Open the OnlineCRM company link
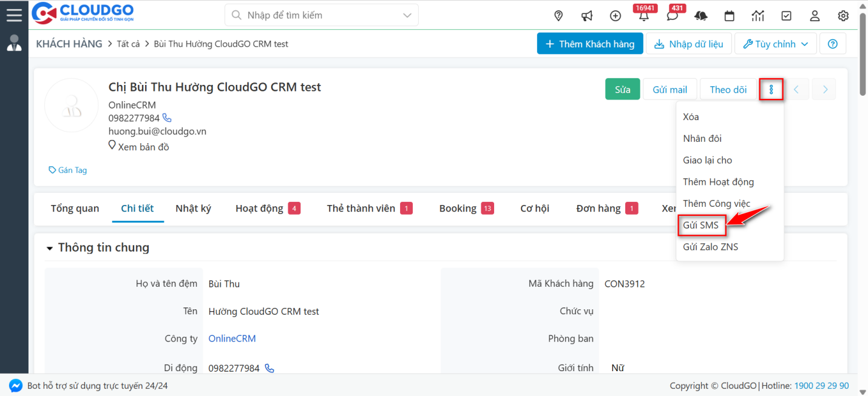 (x=232, y=338)
